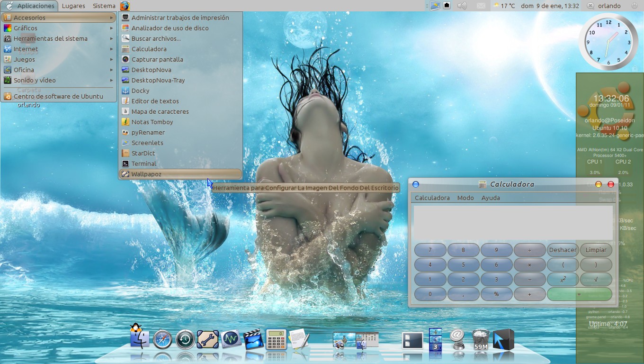Launch Firefox from the top panel
Viewport: 644px width, 364px height.
[x=125, y=6]
